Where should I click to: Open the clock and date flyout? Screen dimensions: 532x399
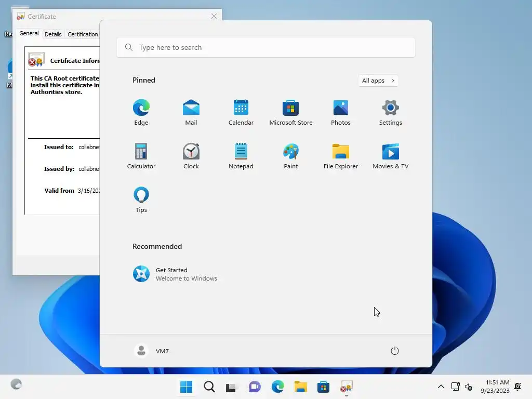click(x=495, y=387)
